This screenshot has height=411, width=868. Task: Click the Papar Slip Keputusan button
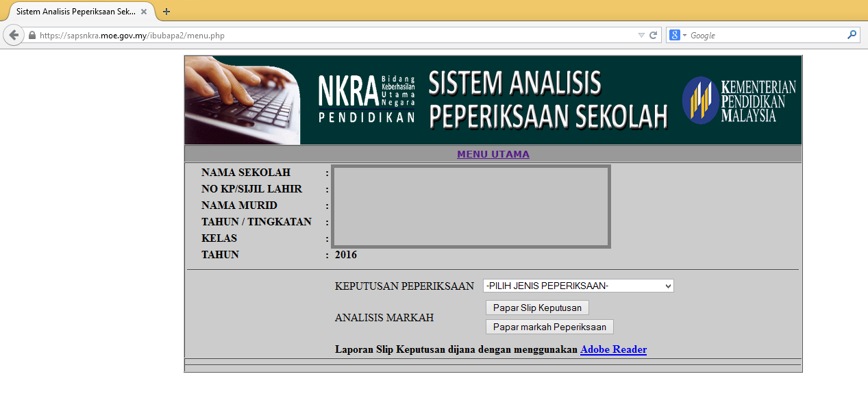(537, 308)
